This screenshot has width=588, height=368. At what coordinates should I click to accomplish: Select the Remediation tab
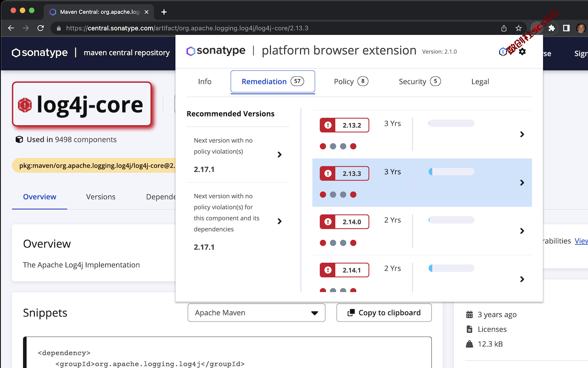(x=273, y=81)
